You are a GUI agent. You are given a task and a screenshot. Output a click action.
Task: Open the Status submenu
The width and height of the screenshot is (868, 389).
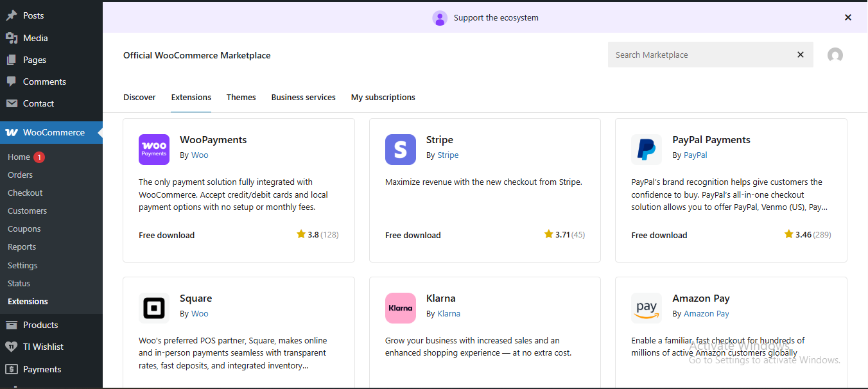pyautogui.click(x=19, y=283)
